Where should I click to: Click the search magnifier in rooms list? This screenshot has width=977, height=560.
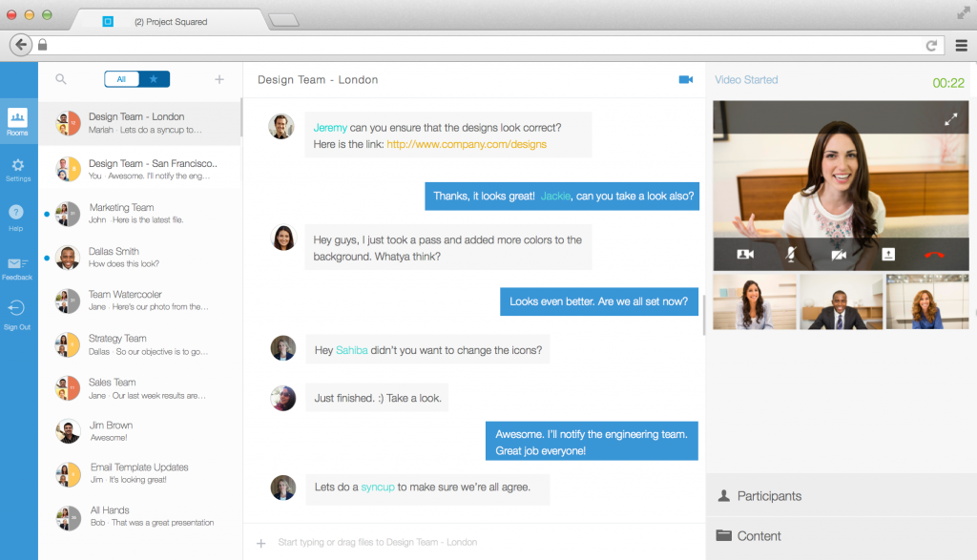coord(61,79)
